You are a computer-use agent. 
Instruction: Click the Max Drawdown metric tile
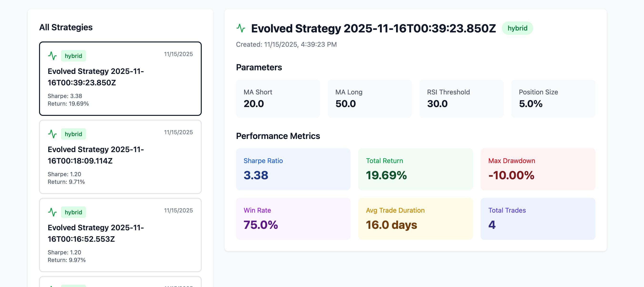click(x=538, y=169)
